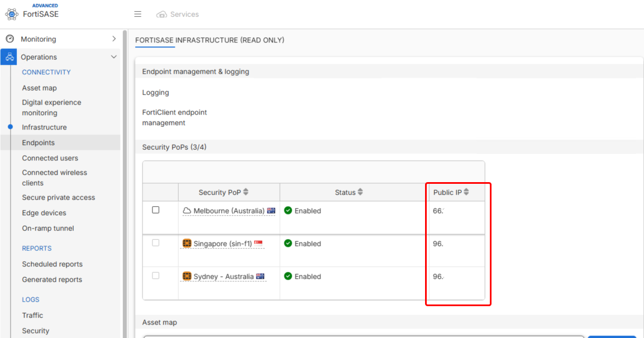Click the FortiSASE logo icon
644x338 pixels.
pyautogui.click(x=12, y=14)
